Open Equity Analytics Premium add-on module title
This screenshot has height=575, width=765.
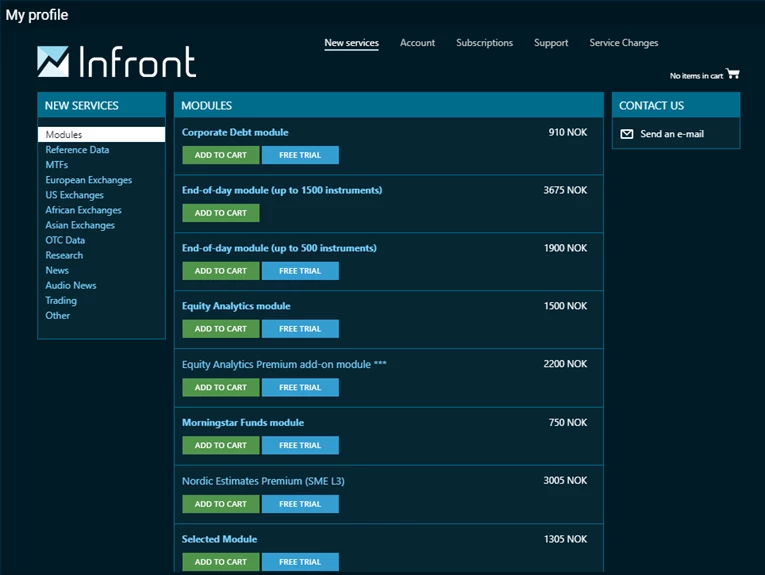coord(284,365)
